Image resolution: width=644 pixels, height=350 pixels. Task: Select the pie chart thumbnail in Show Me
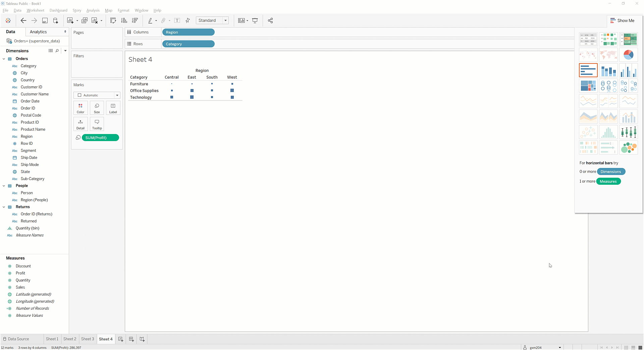click(x=628, y=55)
